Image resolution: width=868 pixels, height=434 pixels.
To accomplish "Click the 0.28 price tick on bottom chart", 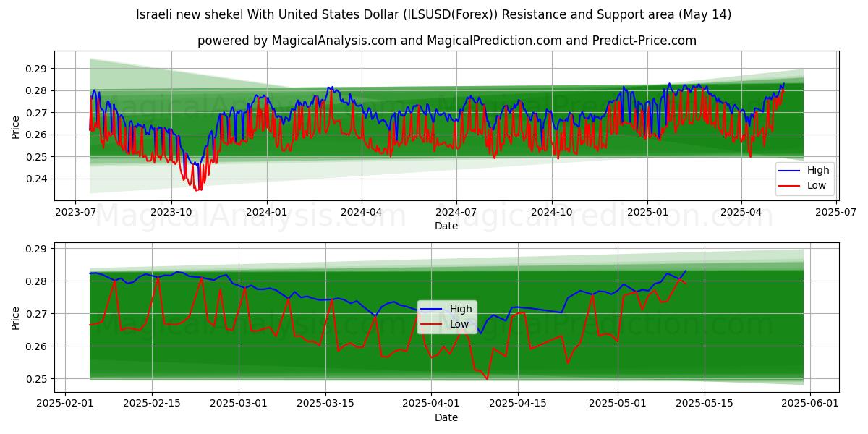I will [x=36, y=281].
